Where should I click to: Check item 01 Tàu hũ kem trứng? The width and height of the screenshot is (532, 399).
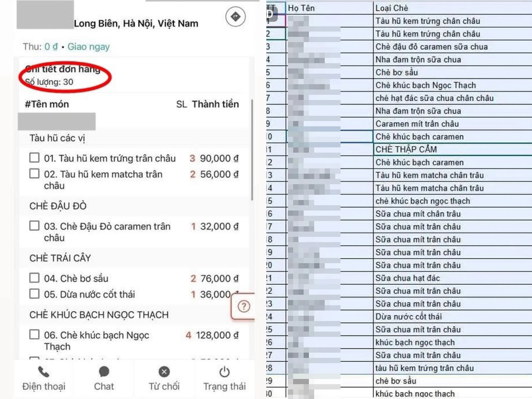pos(34,158)
